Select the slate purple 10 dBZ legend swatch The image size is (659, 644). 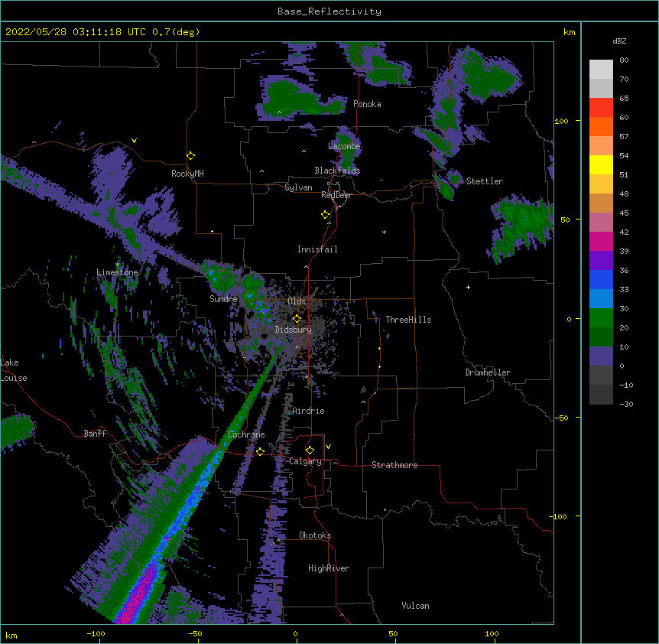[x=601, y=356]
